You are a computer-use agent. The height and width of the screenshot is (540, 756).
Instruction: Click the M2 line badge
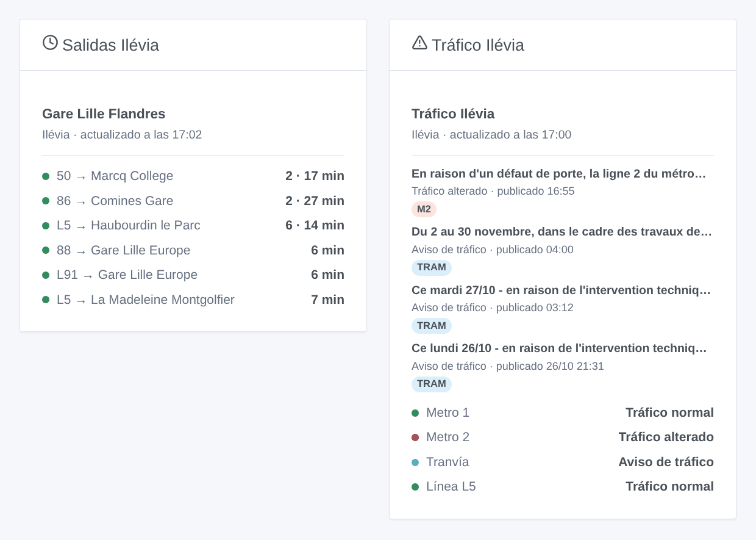[x=424, y=209]
